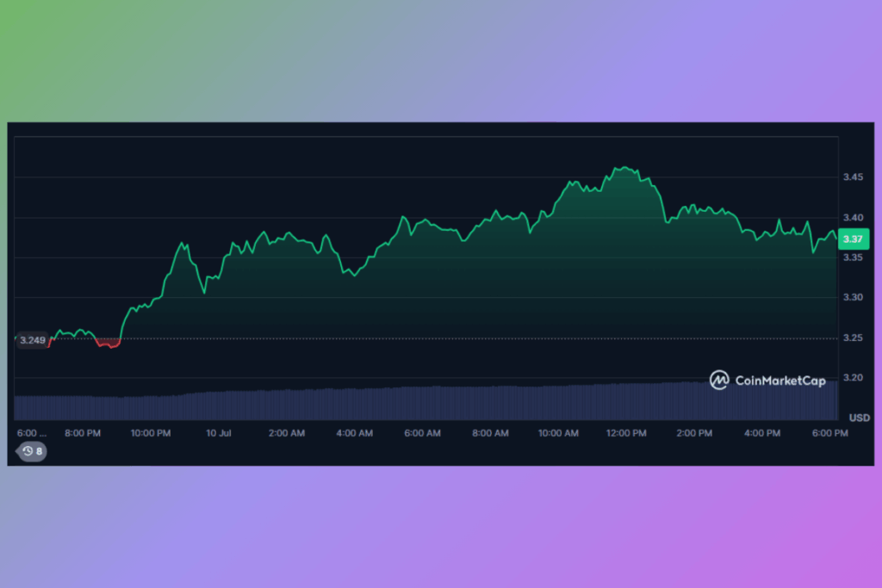Screen dimensions: 882x588
Task: Click the 6:00 AM time marker
Action: point(422,433)
